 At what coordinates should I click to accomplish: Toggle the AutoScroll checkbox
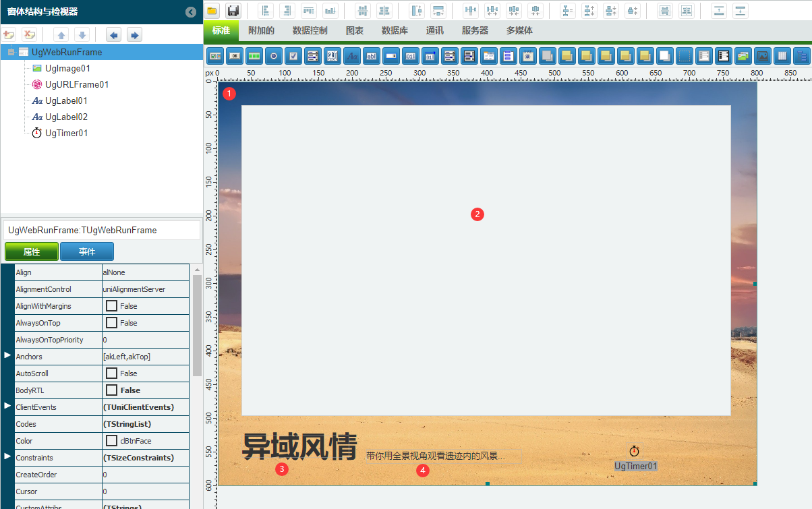[x=112, y=373]
